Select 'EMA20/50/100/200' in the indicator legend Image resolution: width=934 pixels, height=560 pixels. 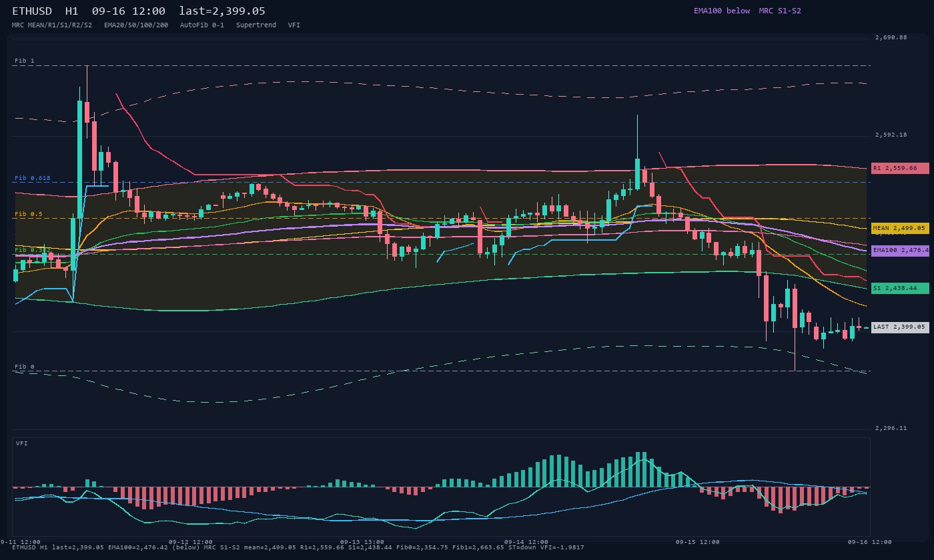[x=136, y=25]
